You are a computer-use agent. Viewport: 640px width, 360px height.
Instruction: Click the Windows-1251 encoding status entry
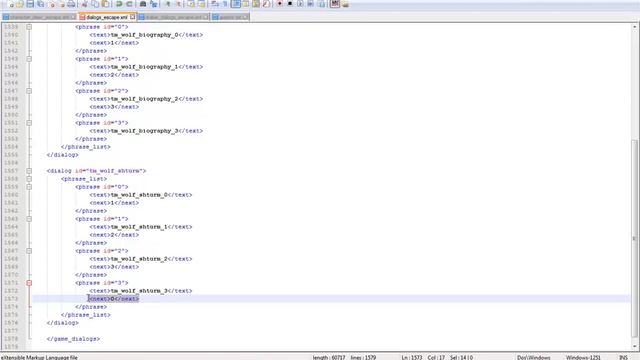(x=583, y=358)
